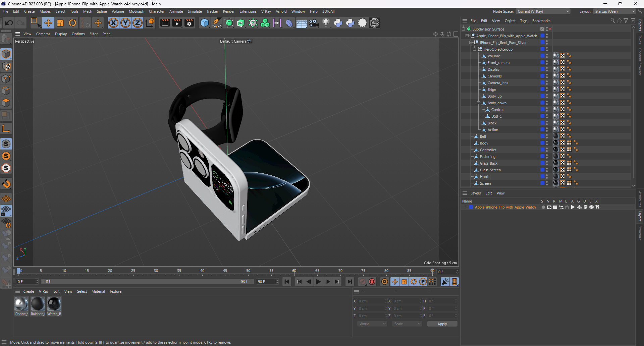Toggle Autokeying button
Viewport: 644px width, 346px height.
click(x=372, y=282)
